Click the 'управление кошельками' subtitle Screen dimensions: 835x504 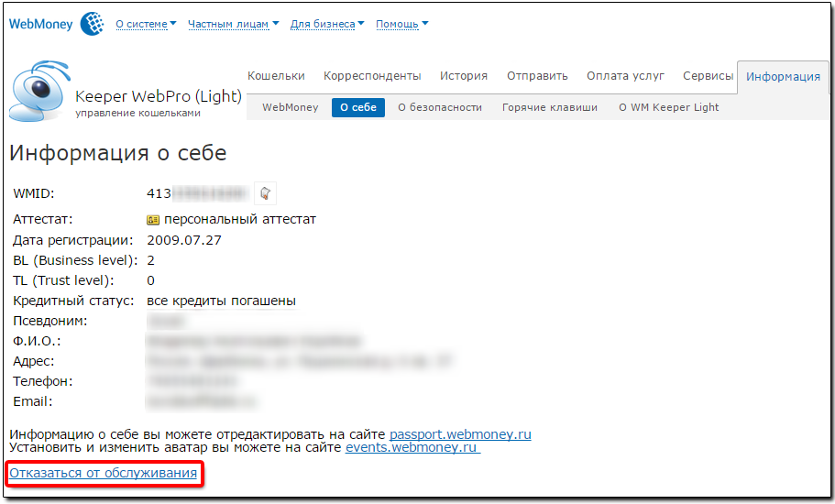pyautogui.click(x=137, y=113)
